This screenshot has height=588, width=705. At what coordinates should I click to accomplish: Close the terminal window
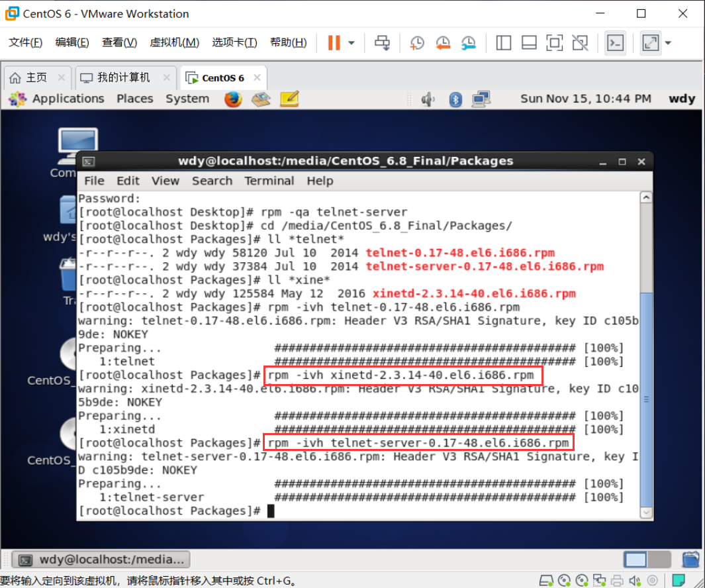coord(641,162)
